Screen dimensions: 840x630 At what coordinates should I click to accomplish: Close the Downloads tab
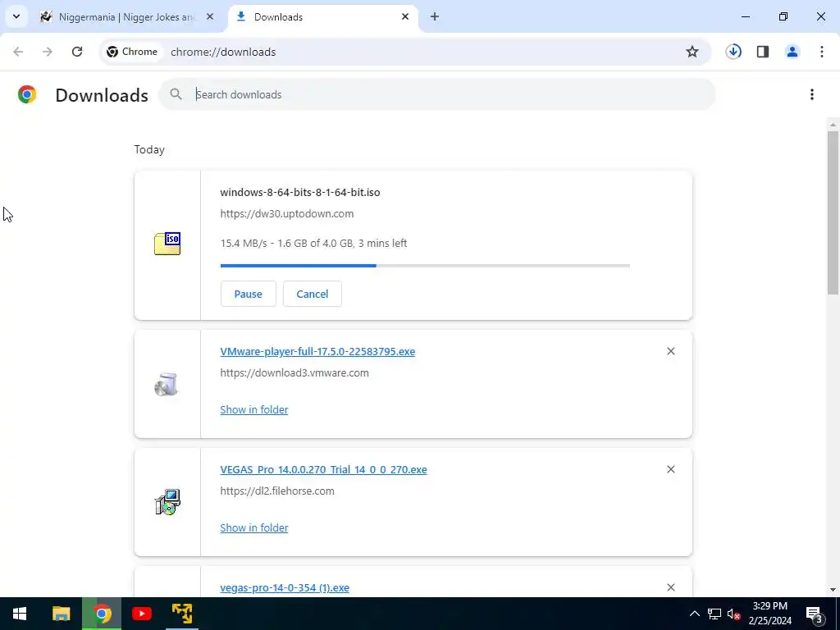coord(405,16)
